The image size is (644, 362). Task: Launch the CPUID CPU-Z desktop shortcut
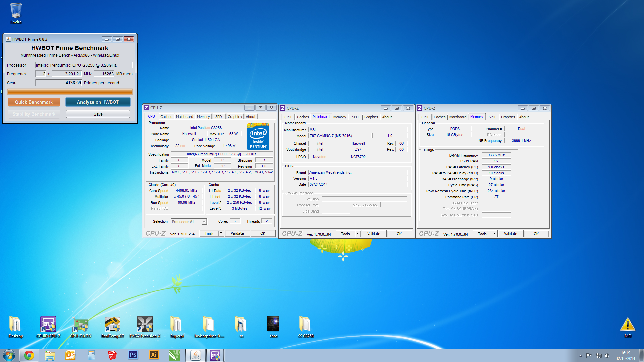pyautogui.click(x=48, y=327)
